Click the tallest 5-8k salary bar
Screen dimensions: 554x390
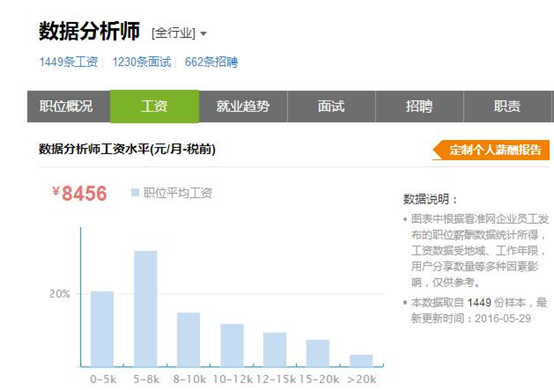pyautogui.click(x=146, y=309)
